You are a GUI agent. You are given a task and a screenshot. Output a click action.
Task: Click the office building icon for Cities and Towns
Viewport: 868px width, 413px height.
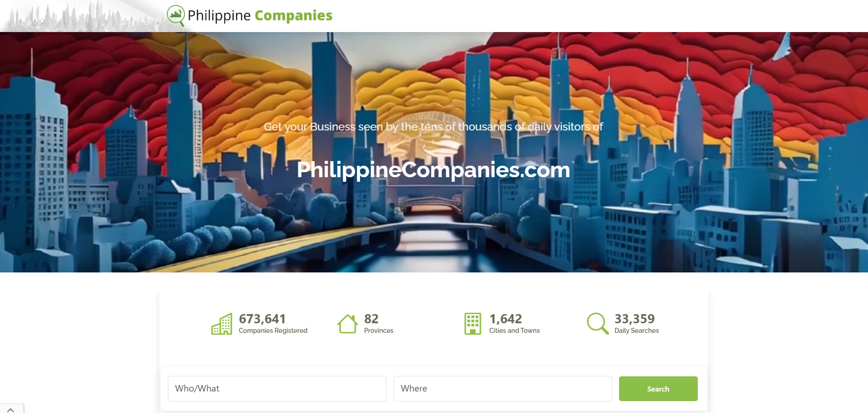coord(473,324)
